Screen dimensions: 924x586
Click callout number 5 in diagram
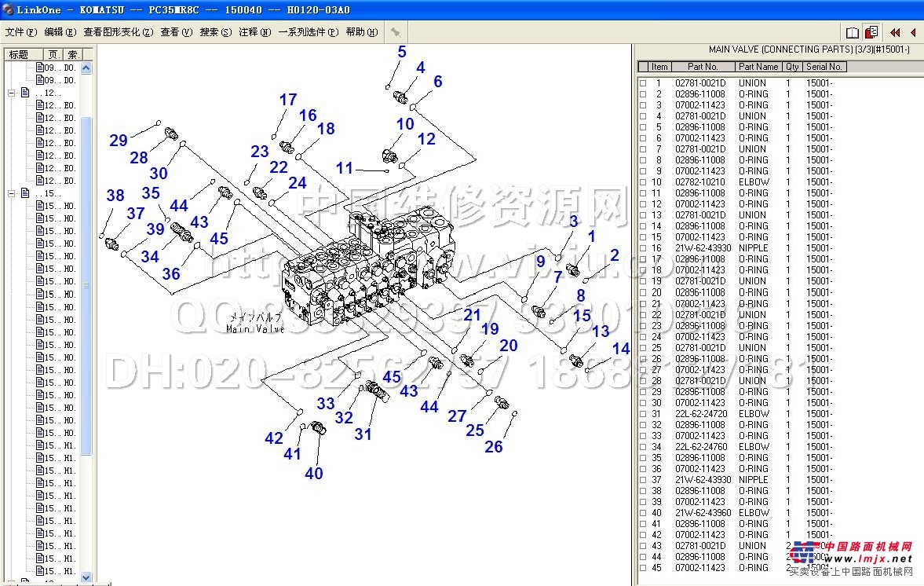coord(402,52)
